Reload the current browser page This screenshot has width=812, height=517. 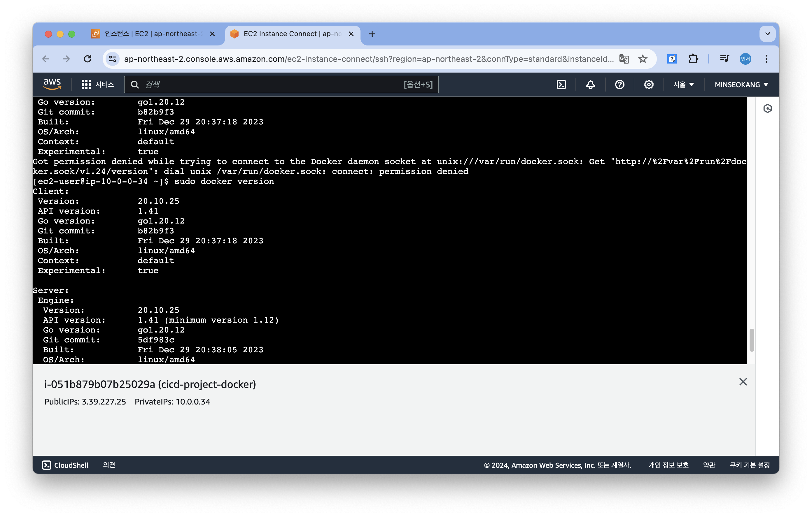(x=88, y=59)
